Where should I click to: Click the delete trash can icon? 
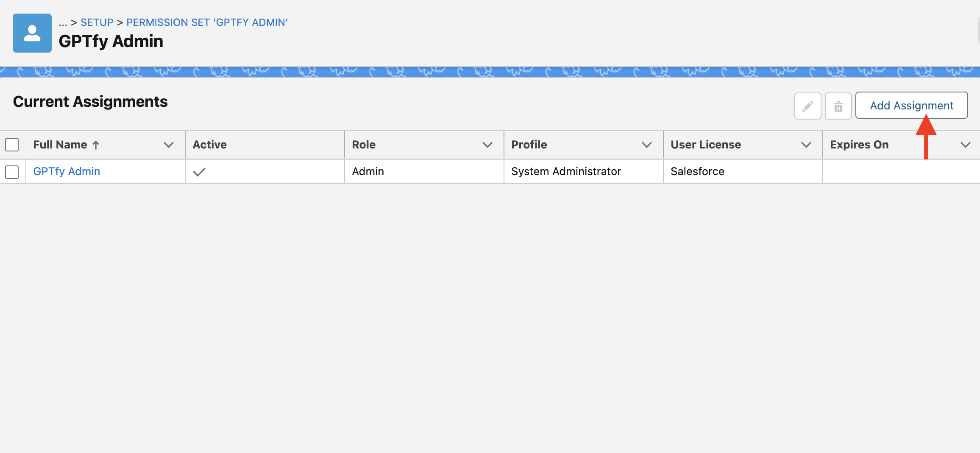point(838,106)
